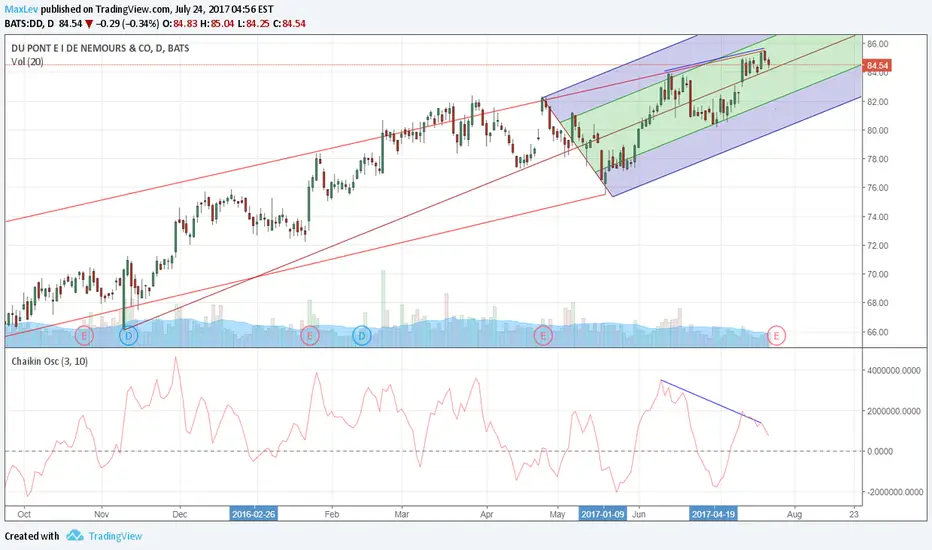Image resolution: width=932 pixels, height=550 pixels.
Task: Click the 68.00 price axis label
Action: click(877, 303)
